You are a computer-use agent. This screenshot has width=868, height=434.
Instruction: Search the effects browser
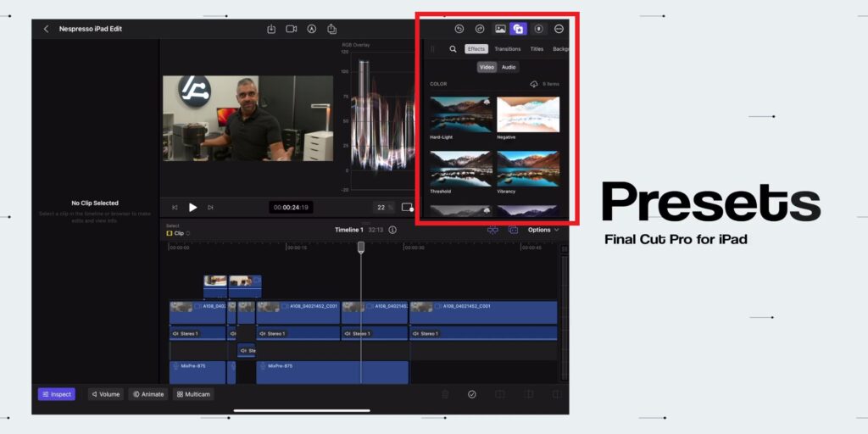coord(453,48)
